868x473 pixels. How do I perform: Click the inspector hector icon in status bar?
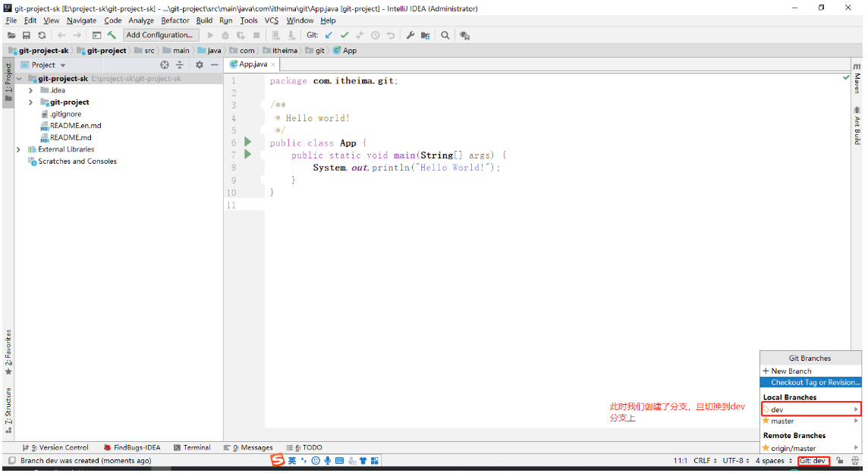[855, 461]
